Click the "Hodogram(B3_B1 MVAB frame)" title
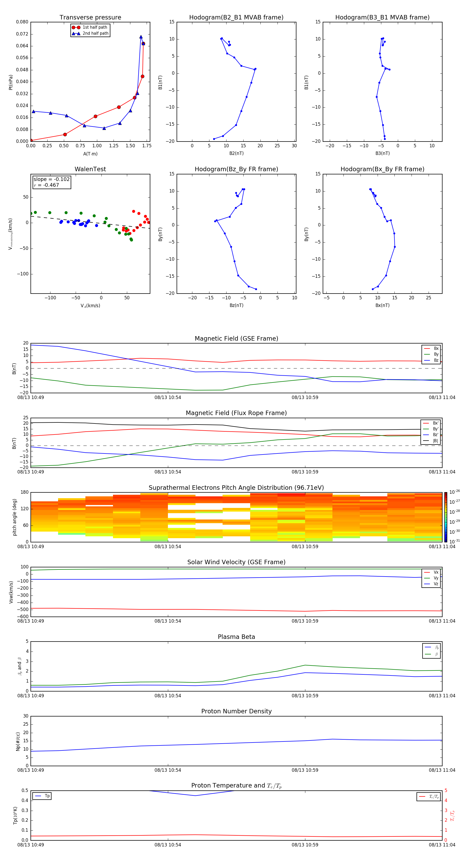 [382, 18]
